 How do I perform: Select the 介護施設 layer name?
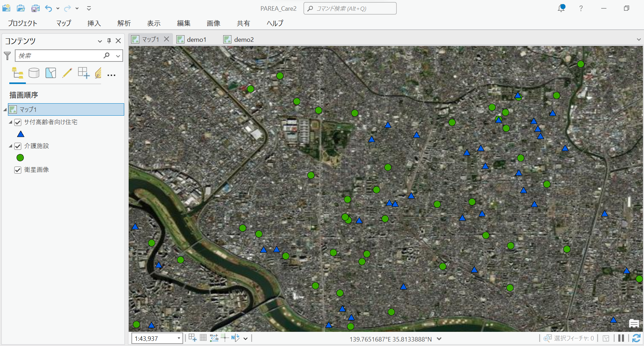[x=37, y=146]
